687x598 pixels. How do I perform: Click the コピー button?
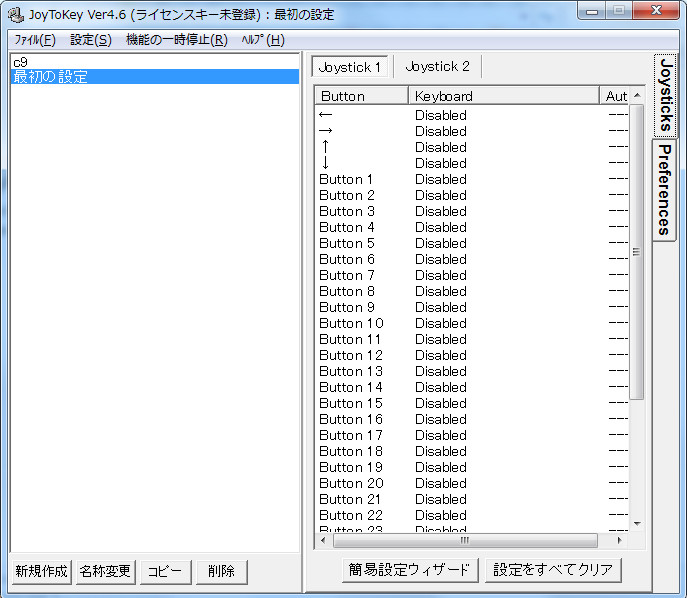click(166, 571)
